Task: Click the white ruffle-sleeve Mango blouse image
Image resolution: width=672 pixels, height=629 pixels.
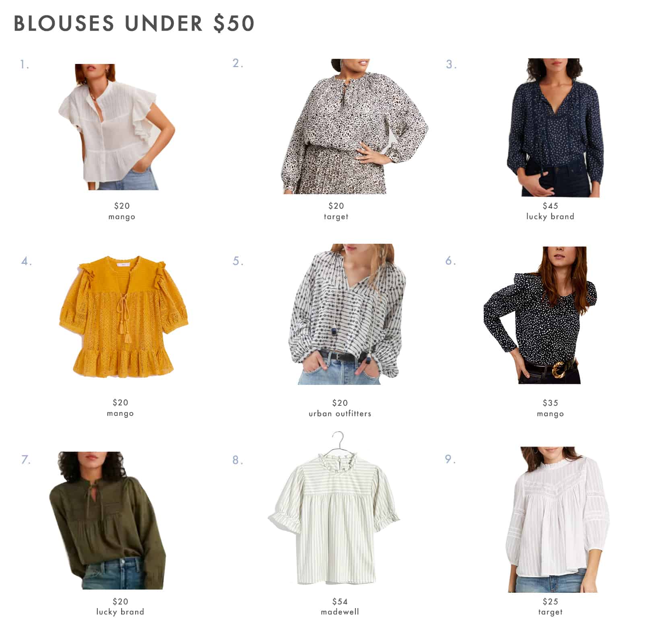Action: click(x=117, y=127)
